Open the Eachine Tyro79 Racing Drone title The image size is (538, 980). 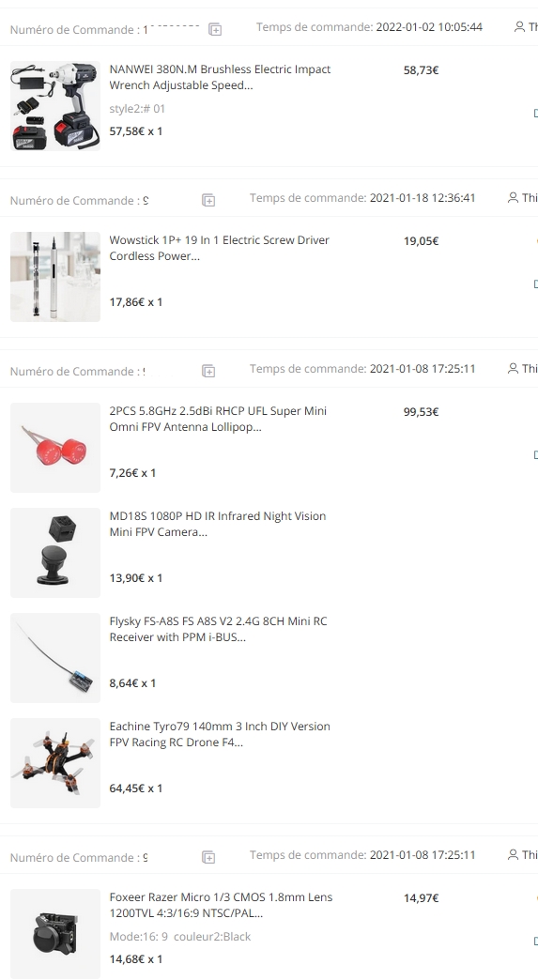coord(220,734)
